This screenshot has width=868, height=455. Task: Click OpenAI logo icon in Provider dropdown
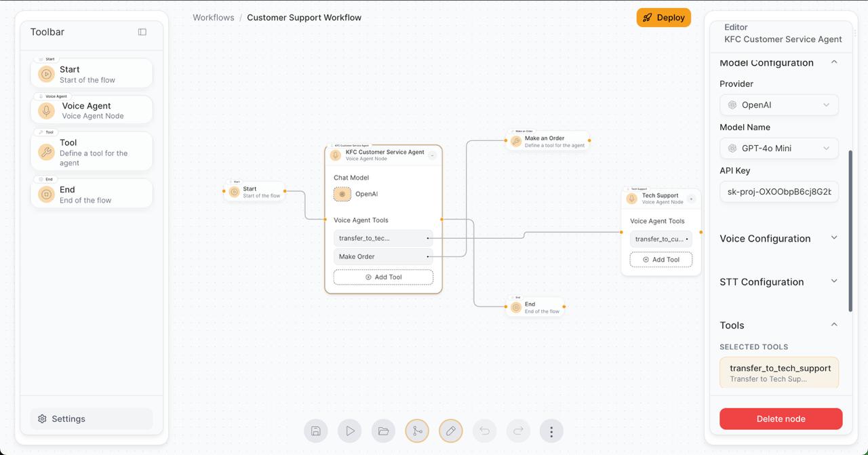(732, 105)
